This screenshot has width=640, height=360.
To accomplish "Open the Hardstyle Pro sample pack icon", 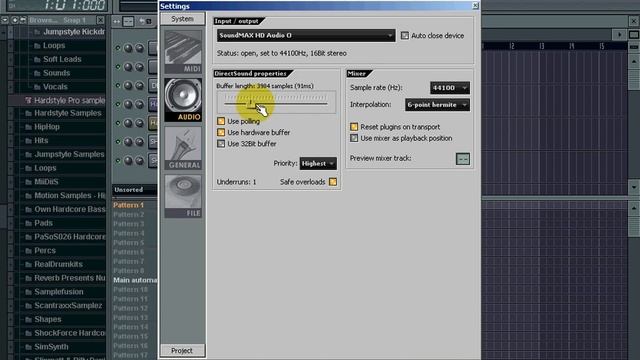I will (28, 100).
